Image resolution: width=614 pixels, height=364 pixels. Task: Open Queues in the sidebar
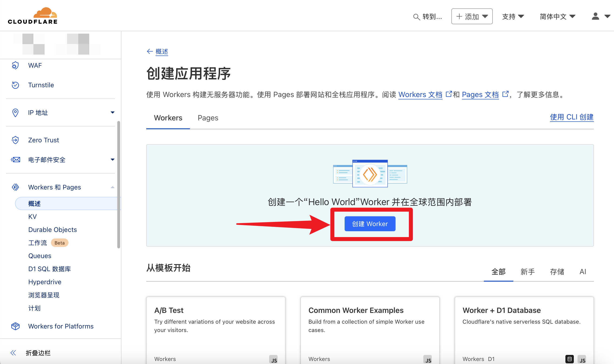tap(40, 256)
